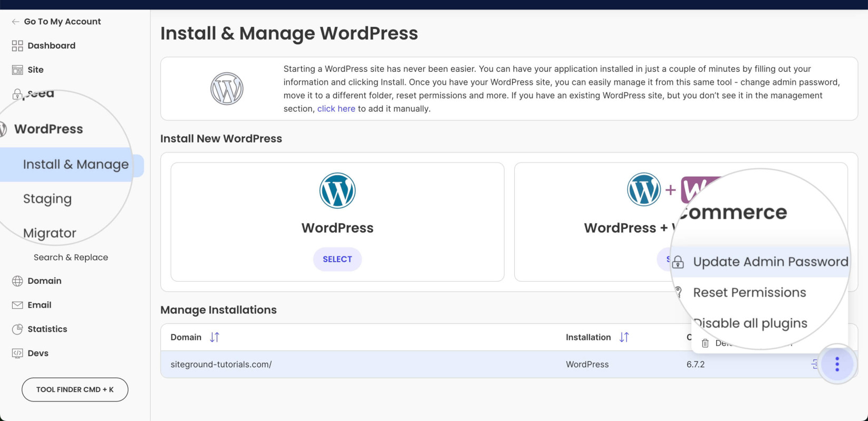Open the Domain section
Viewport: 868px width, 421px height.
[44, 281]
